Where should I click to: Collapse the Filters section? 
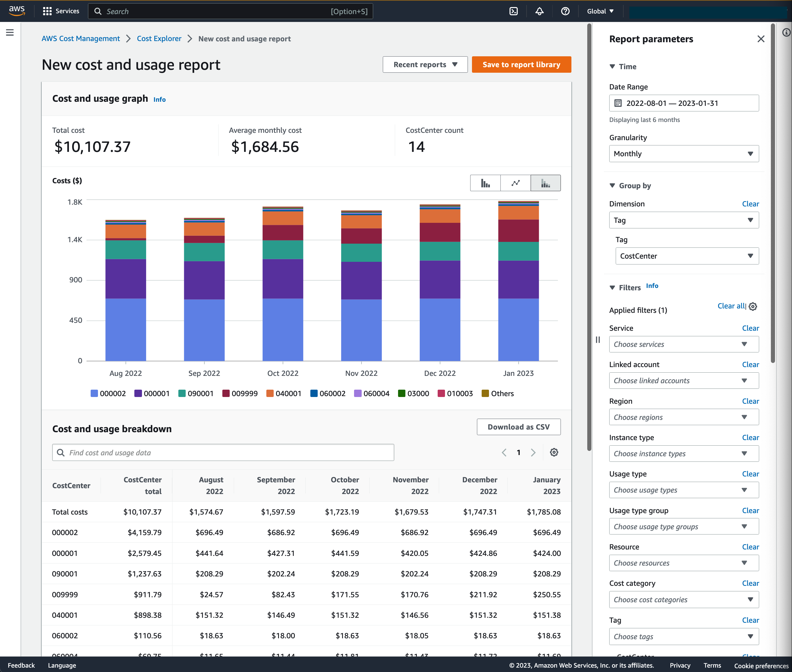[612, 287]
